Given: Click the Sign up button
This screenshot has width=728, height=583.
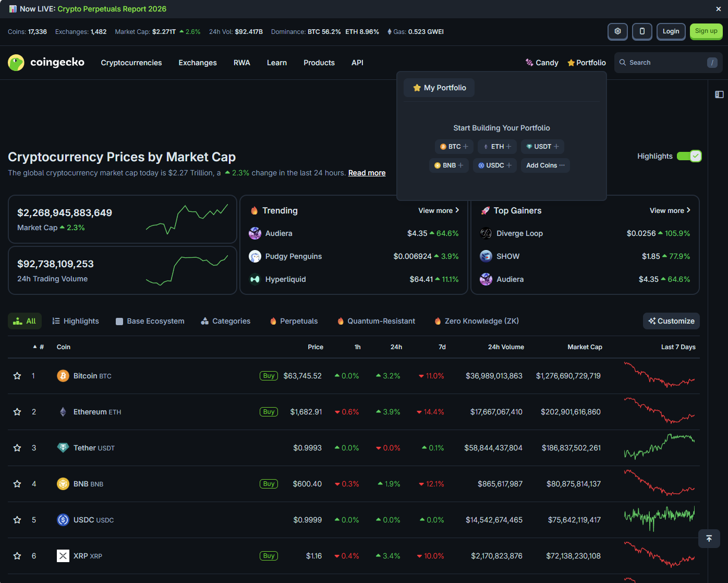Looking at the screenshot, I should tap(706, 31).
